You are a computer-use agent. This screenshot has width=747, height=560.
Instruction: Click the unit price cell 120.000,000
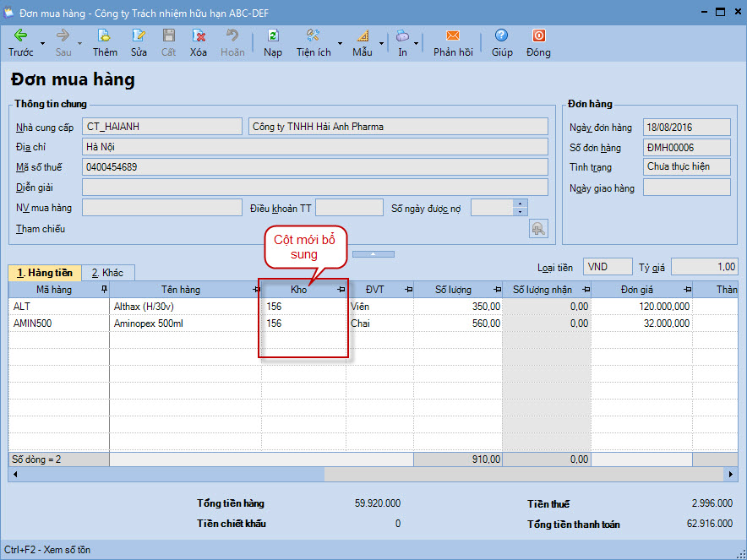pos(642,307)
